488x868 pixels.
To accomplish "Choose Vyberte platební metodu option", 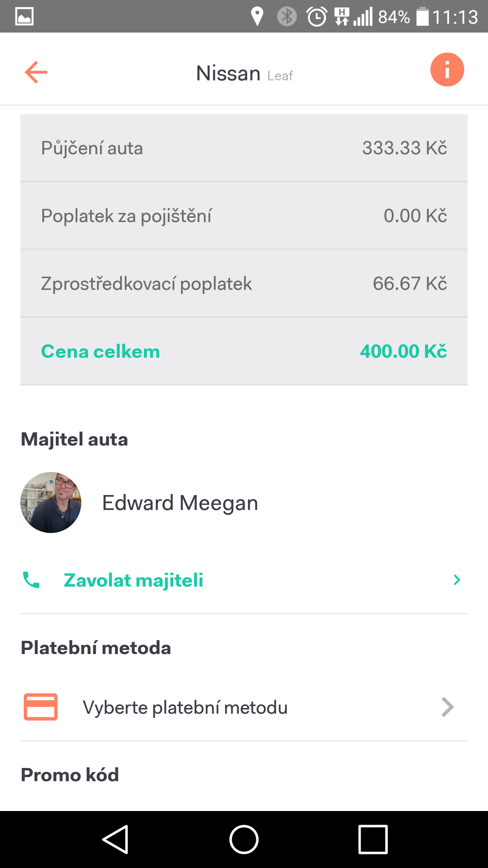I will pyautogui.click(x=185, y=707).
